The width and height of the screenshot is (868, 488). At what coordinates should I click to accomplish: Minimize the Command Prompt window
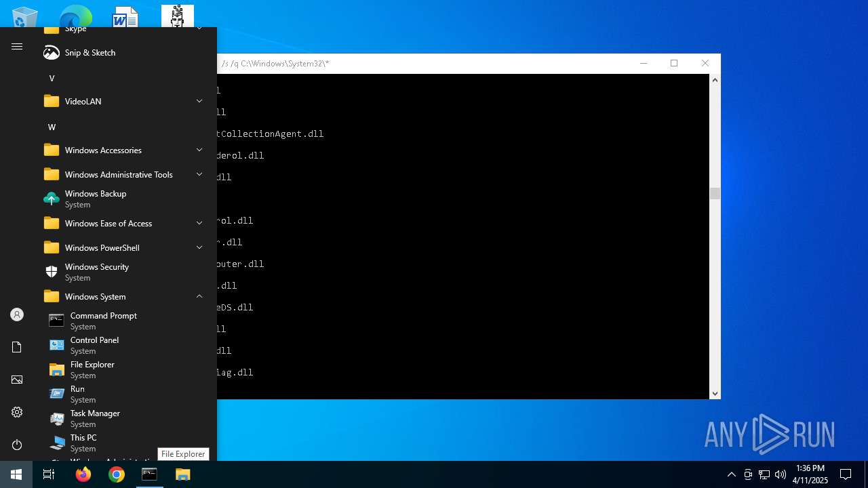(644, 63)
